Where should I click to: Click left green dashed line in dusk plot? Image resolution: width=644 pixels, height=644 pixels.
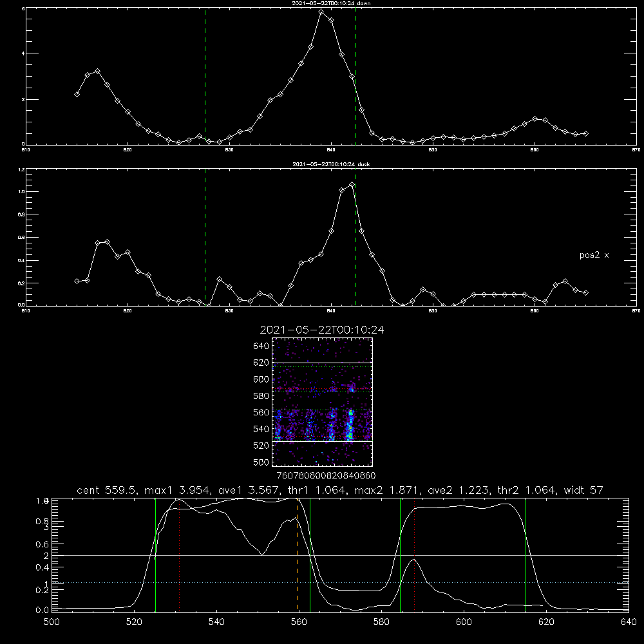click(205, 238)
